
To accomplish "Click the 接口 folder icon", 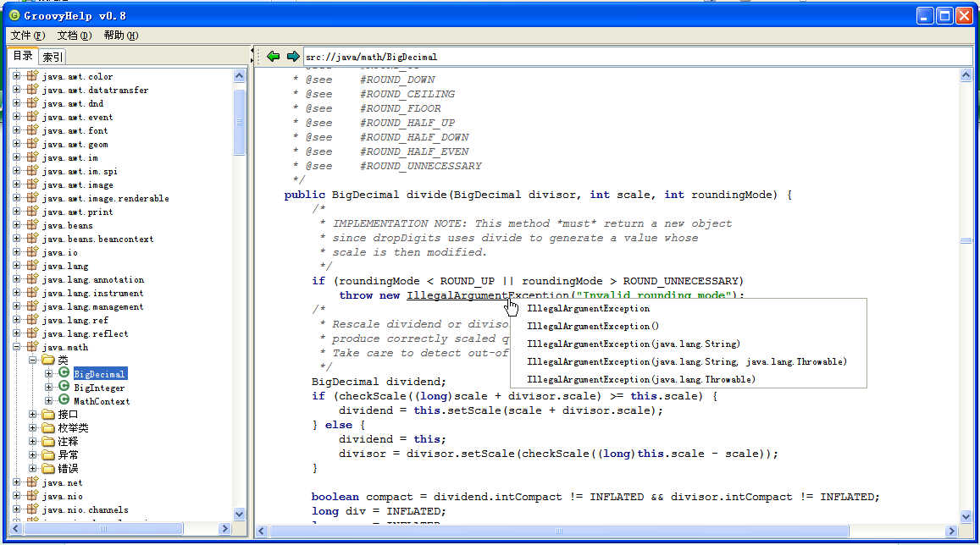I will click(x=48, y=414).
